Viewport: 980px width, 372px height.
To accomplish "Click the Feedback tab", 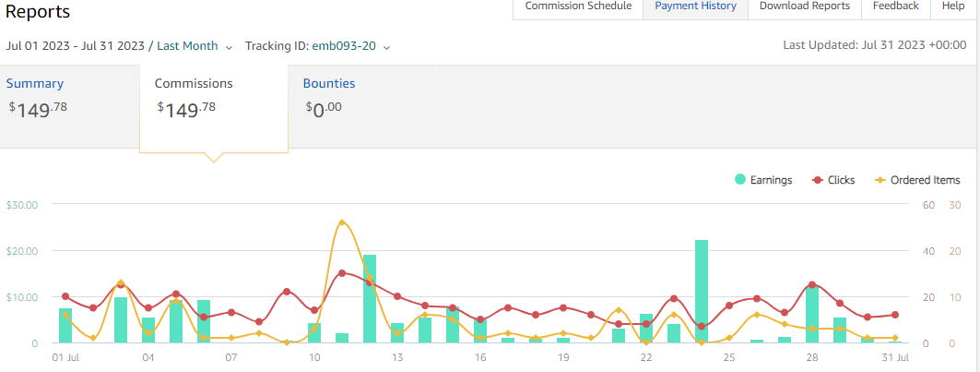I will point(895,6).
